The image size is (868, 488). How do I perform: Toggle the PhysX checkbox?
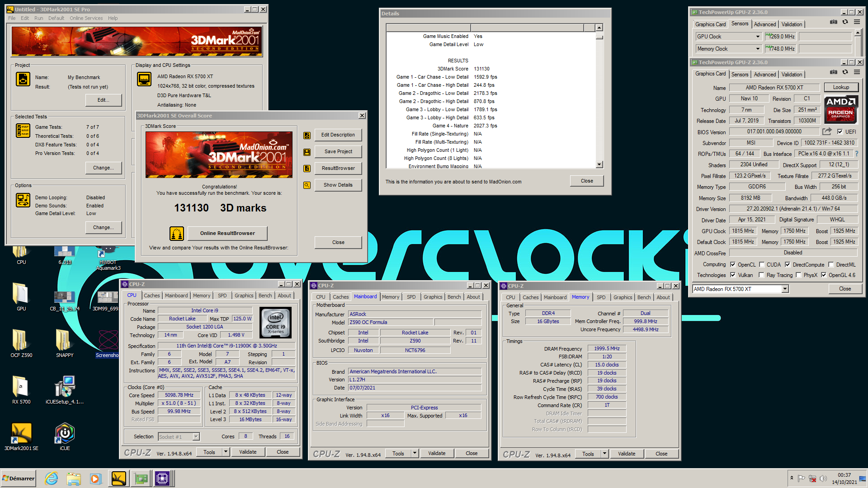[798, 275]
